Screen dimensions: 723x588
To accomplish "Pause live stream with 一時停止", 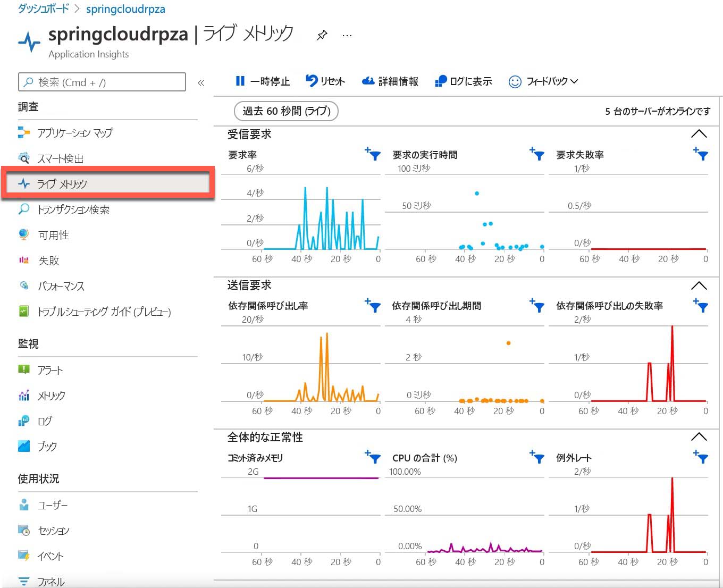I will click(263, 81).
